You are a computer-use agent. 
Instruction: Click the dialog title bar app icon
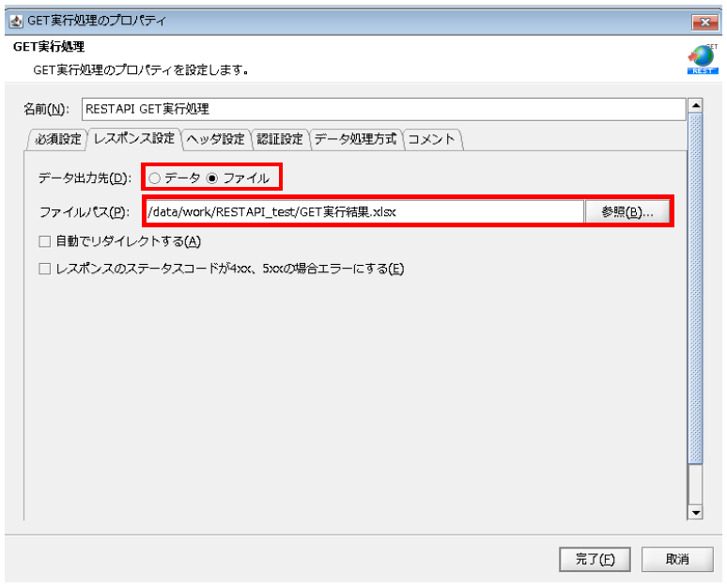pyautogui.click(x=14, y=21)
